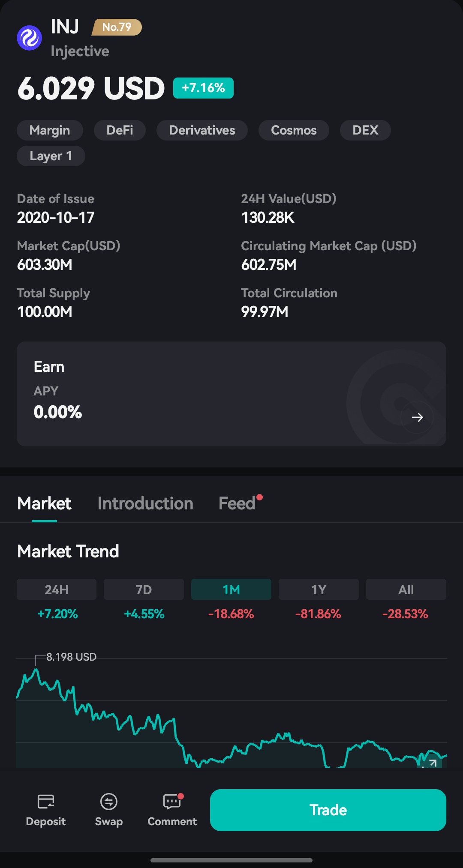Tap the Swap icon

[x=109, y=801]
